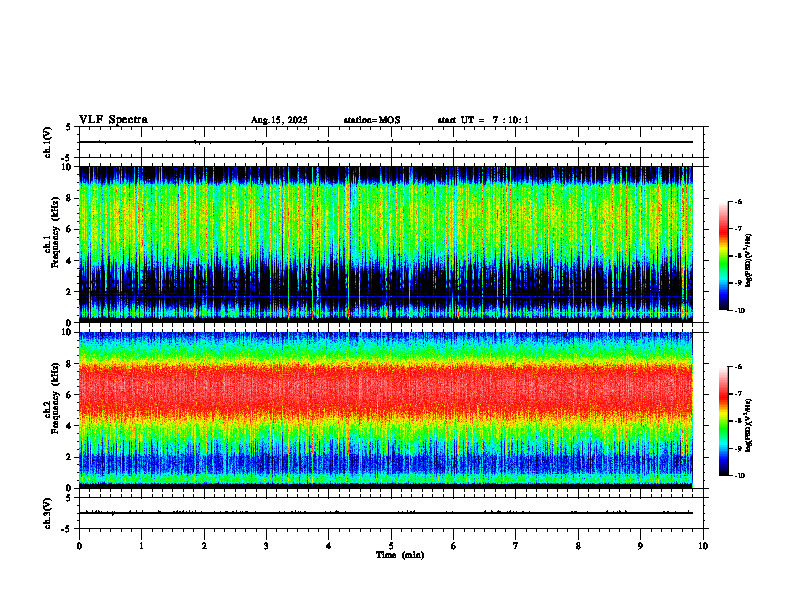Click the time axis tick label "0"

(x=79, y=546)
